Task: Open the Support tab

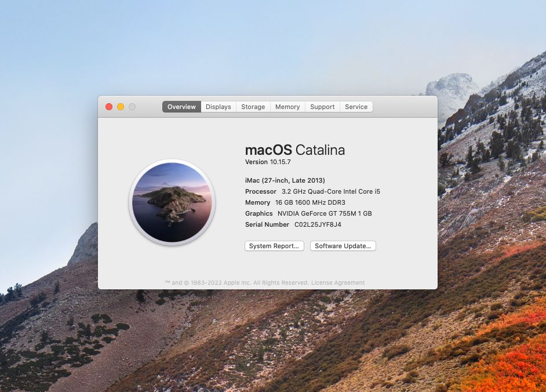Action: (322, 107)
